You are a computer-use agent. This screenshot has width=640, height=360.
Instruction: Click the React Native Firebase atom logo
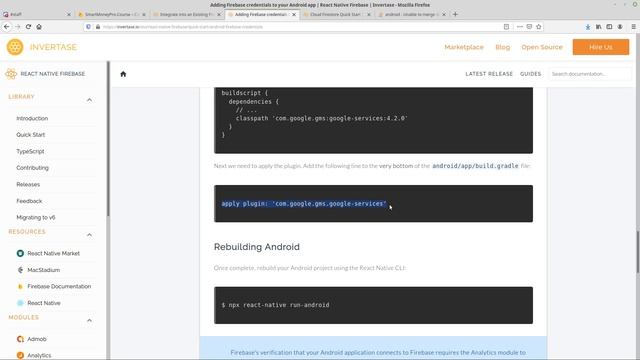(x=11, y=74)
